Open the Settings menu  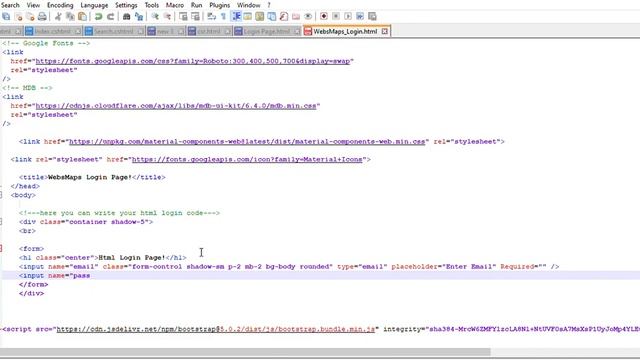pos(126,5)
